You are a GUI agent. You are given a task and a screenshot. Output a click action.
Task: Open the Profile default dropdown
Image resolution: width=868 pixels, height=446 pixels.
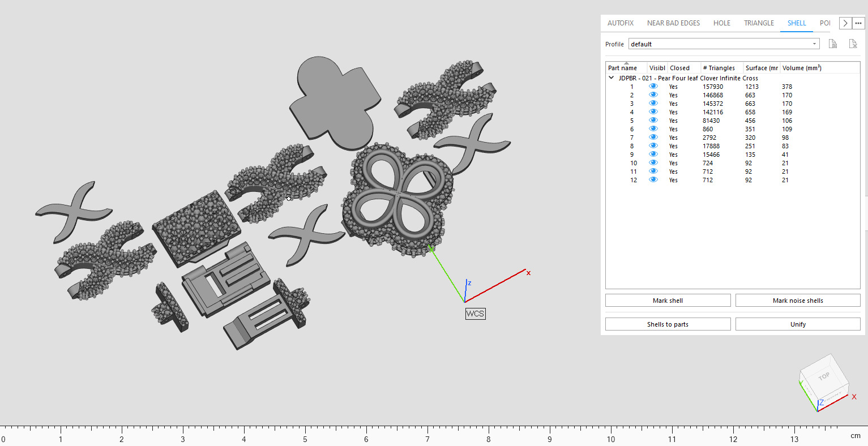724,44
